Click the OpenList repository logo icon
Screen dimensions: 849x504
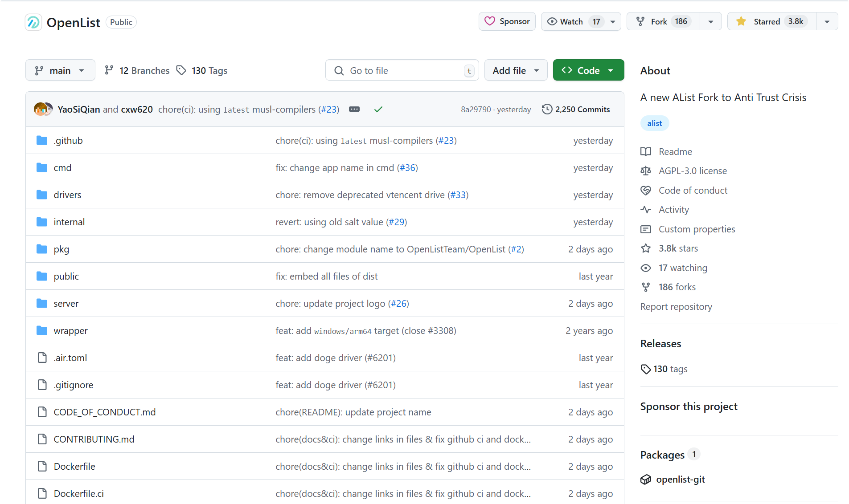click(33, 22)
